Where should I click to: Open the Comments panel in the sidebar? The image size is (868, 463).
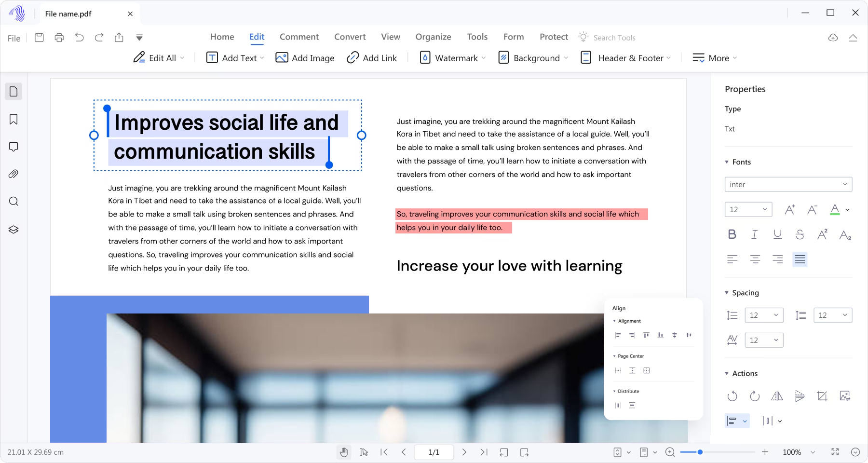pos(14,147)
